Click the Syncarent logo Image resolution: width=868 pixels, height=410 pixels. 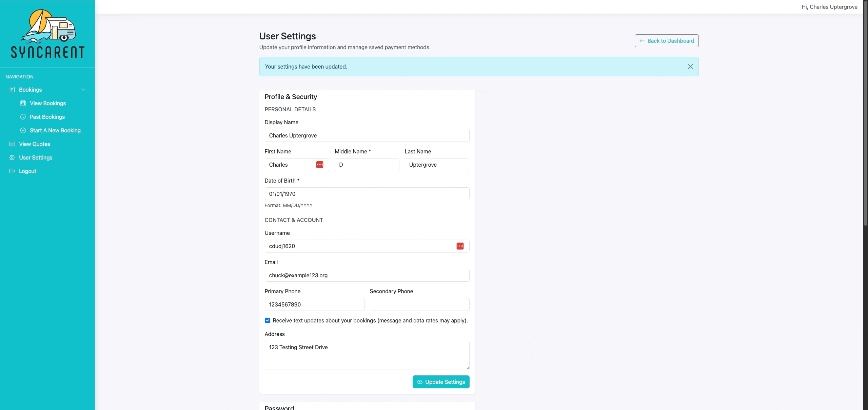point(47,34)
